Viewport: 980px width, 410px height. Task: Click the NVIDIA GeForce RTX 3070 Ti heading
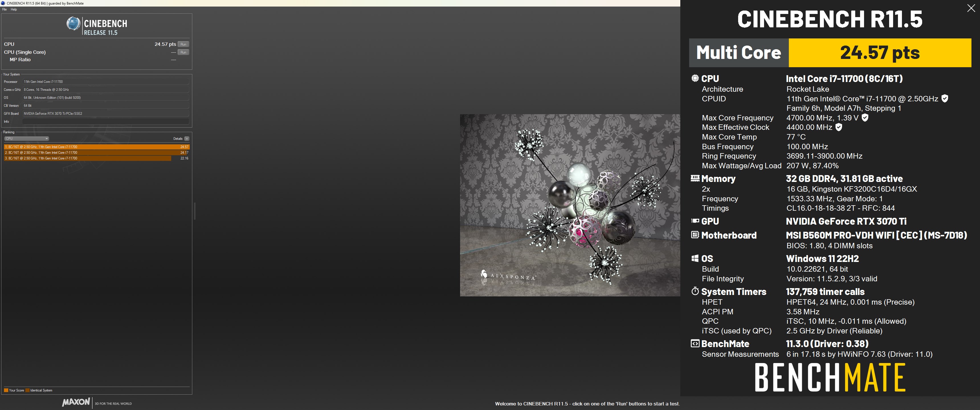846,221
